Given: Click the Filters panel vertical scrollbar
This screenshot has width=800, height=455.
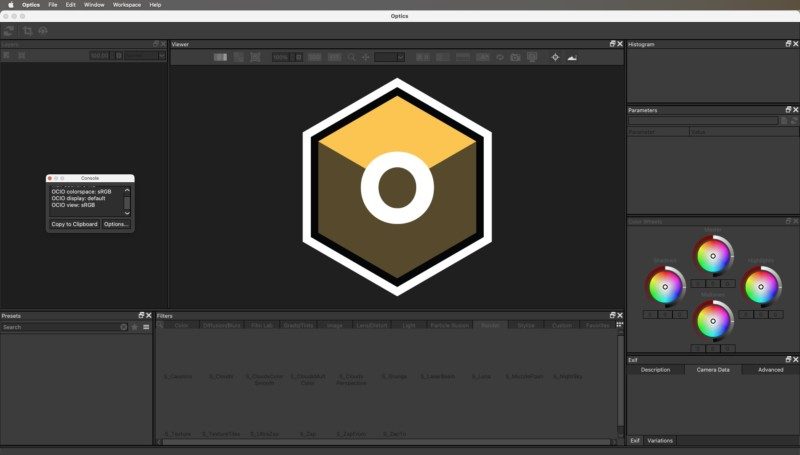Looking at the screenshot, I should tap(620, 380).
